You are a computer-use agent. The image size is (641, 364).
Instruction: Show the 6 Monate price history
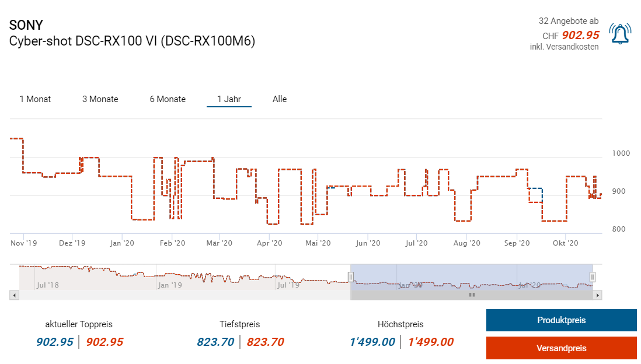click(168, 99)
